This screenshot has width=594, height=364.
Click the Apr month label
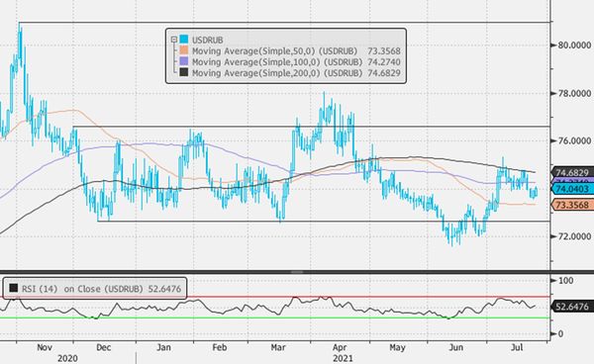340,347
